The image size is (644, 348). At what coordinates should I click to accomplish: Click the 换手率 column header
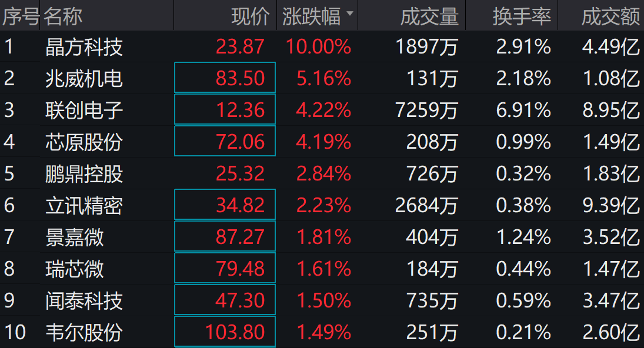[x=521, y=16]
